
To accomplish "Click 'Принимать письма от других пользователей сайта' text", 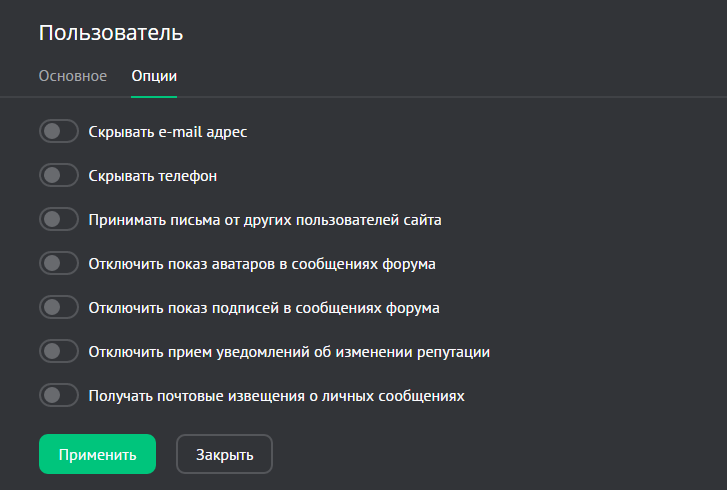I will (265, 220).
